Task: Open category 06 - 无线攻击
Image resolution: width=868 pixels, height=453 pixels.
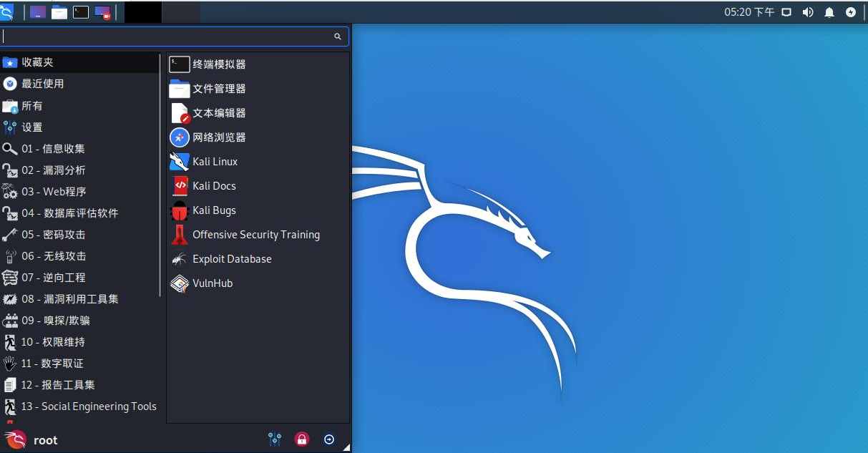Action: [x=81, y=255]
